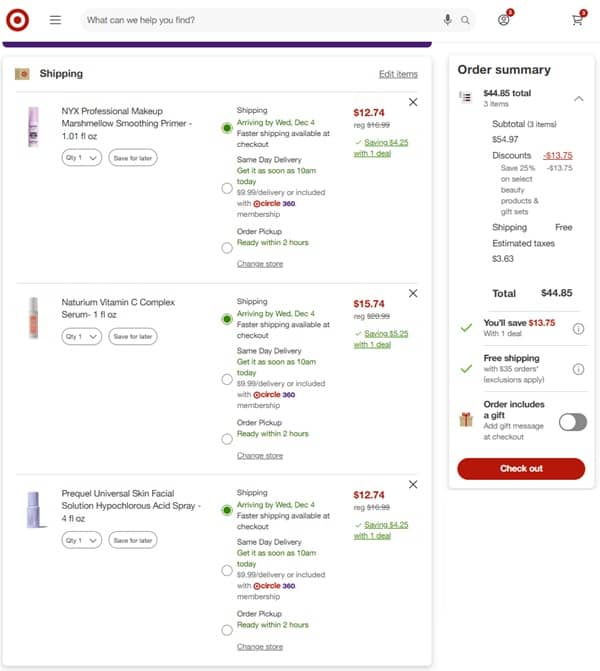Open Qty dropdown for Naturium Serum
600x671 pixels.
tap(81, 337)
